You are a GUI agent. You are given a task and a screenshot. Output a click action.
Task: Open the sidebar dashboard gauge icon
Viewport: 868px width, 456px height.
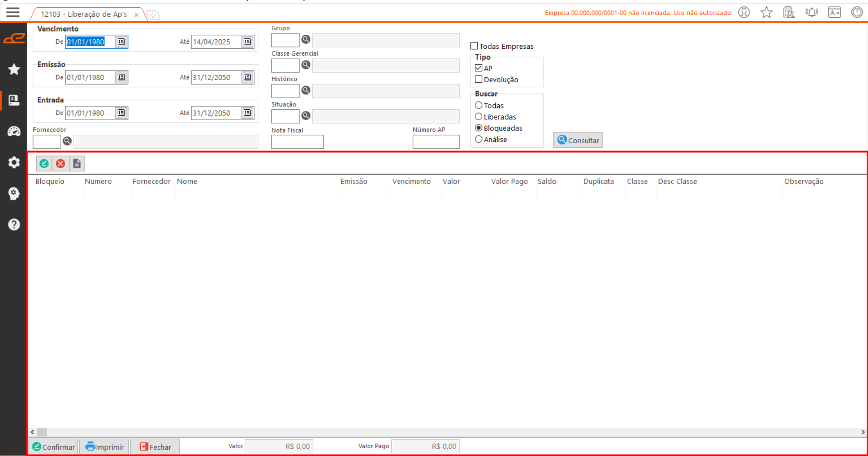(x=14, y=131)
